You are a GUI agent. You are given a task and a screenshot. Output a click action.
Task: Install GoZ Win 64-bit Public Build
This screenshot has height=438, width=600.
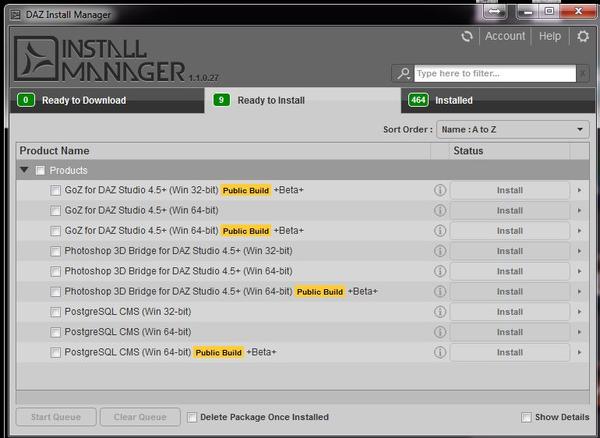(510, 231)
